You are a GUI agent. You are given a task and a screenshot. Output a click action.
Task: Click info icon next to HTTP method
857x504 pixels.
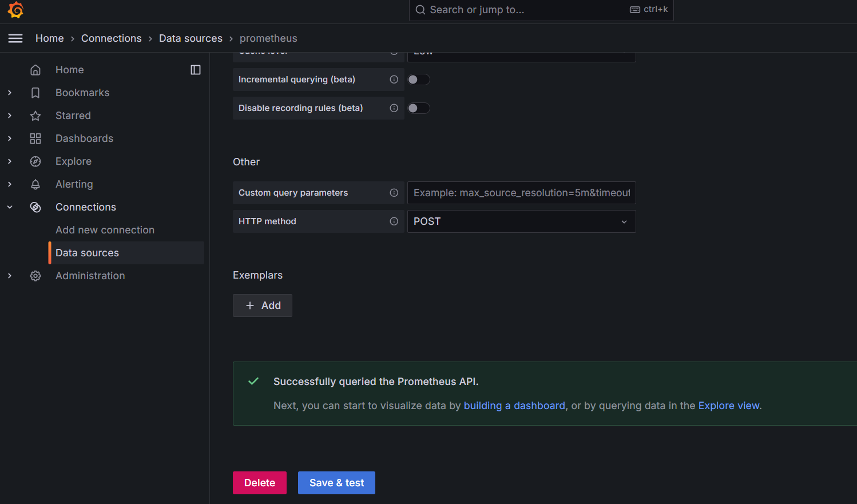point(394,221)
